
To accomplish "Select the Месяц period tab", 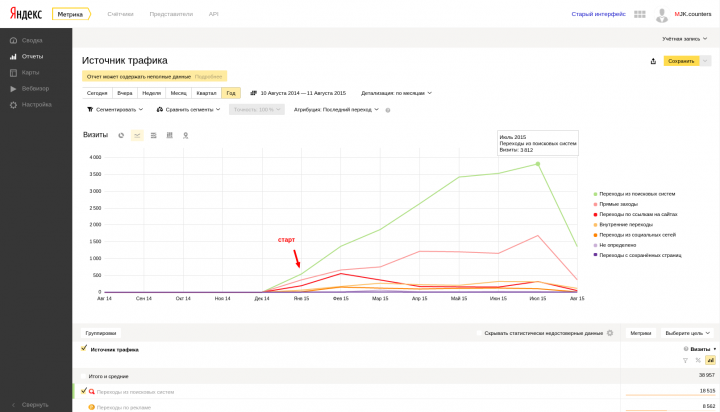I will 179,93.
